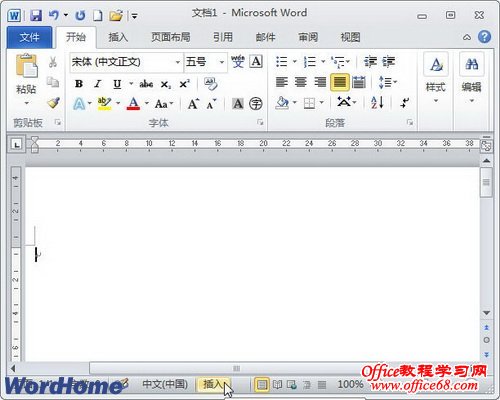
Task: Toggle character shading A icon
Action: coord(238,104)
